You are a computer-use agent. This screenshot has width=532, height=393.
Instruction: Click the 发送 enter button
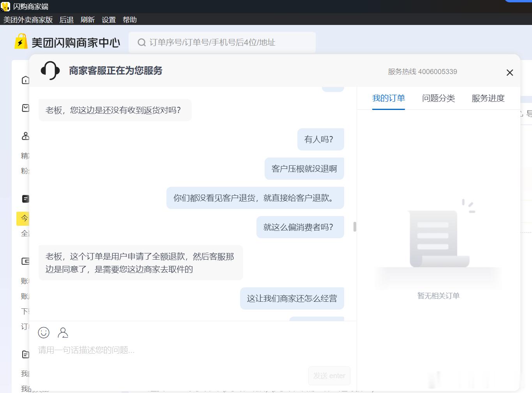coord(329,376)
